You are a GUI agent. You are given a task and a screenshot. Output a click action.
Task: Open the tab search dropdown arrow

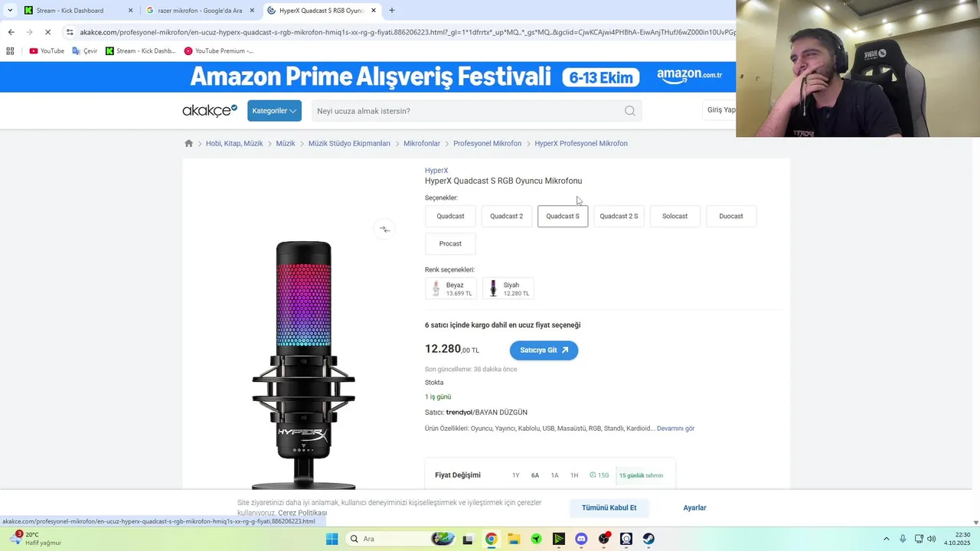point(10,11)
